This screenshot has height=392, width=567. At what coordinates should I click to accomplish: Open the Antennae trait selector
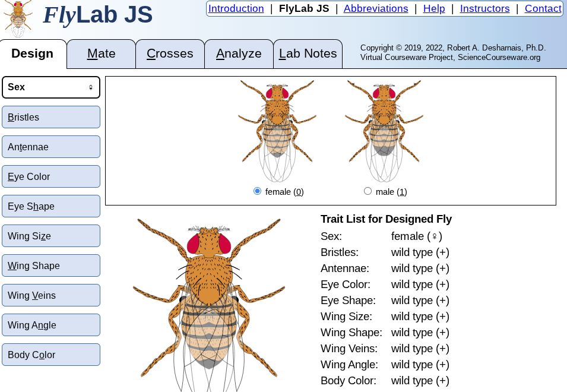(51, 147)
